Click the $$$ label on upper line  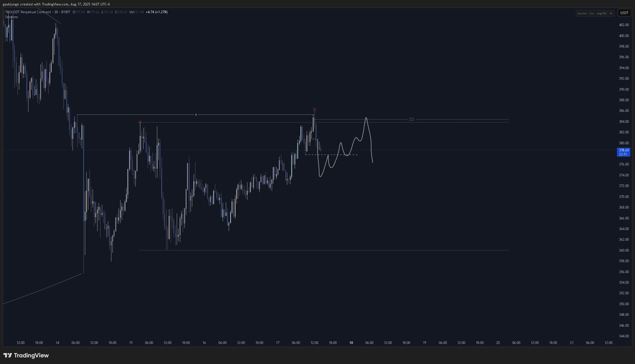coord(412,119)
